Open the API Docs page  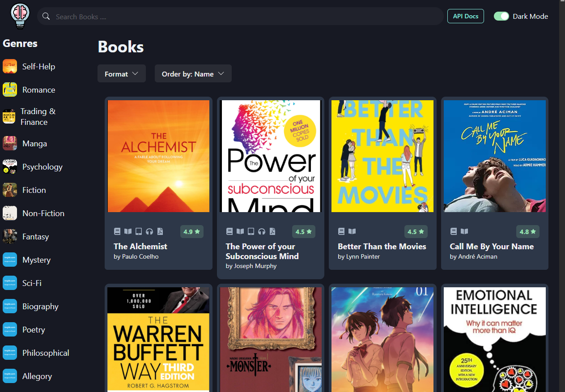pyautogui.click(x=465, y=16)
